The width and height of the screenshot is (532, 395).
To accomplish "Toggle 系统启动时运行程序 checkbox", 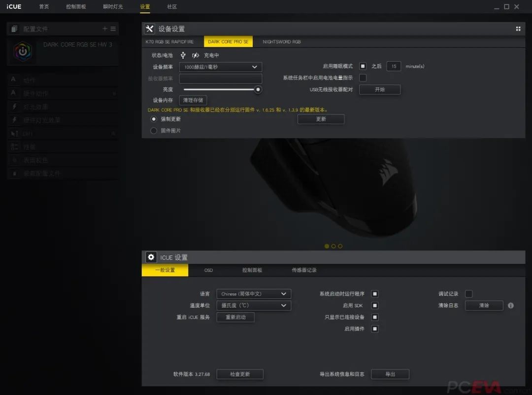I will click(375, 294).
